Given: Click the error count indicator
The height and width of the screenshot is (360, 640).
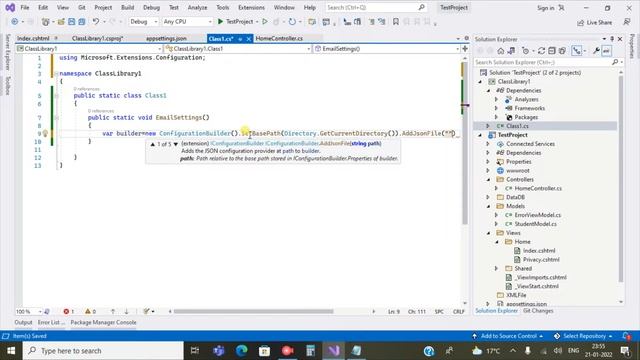Looking at the screenshot, I should (x=69, y=311).
